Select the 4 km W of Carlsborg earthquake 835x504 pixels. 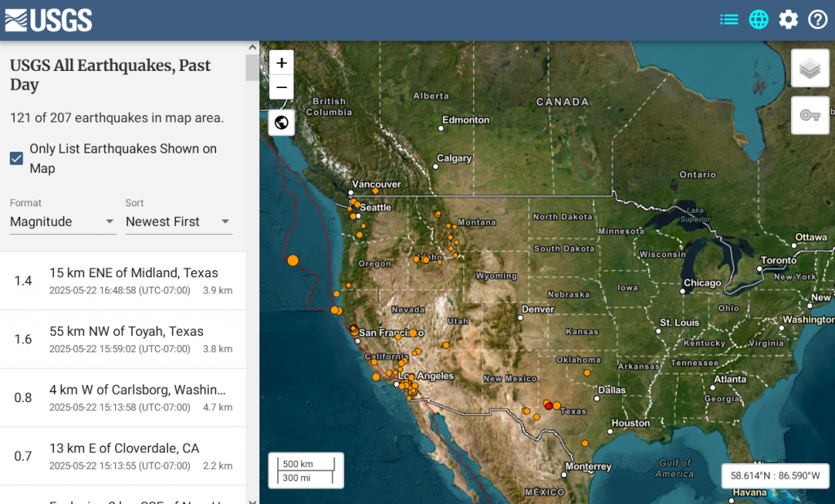[x=122, y=398]
